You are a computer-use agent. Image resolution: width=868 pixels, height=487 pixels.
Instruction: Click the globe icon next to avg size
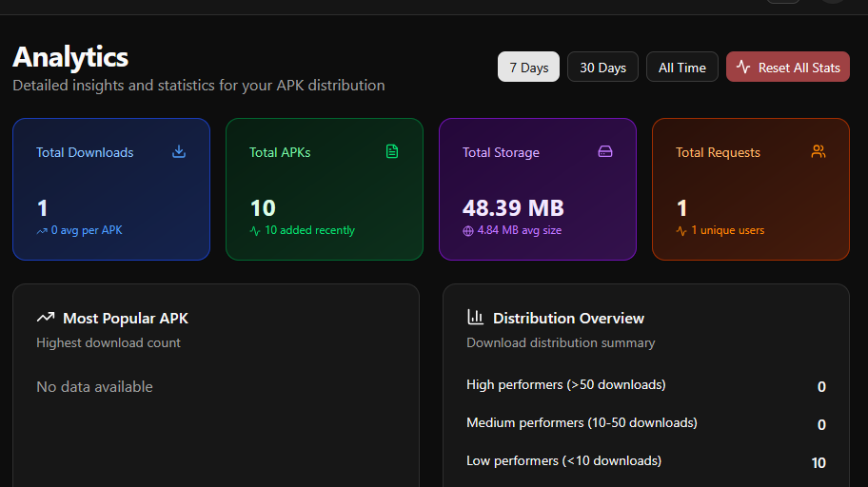click(x=467, y=230)
